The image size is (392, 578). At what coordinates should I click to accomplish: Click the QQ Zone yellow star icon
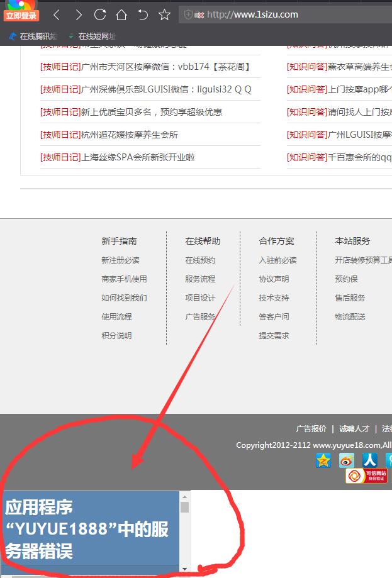[323, 461]
